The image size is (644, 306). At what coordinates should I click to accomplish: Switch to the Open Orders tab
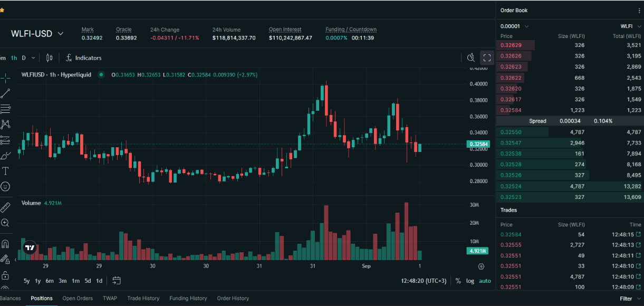click(78, 298)
